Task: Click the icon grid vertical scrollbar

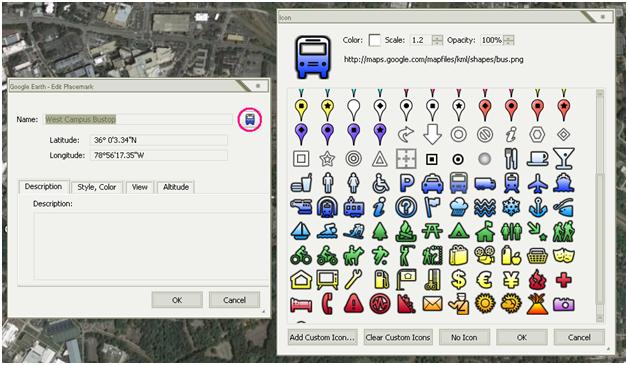Action: tap(600, 206)
